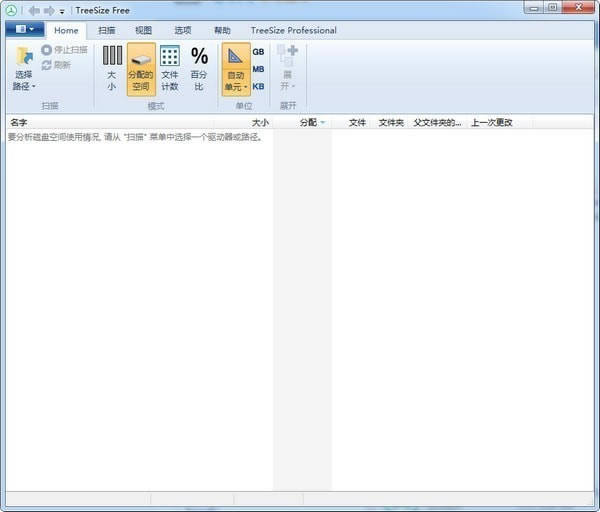
Task: Sort by the 文件夹 column header
Action: 391,122
